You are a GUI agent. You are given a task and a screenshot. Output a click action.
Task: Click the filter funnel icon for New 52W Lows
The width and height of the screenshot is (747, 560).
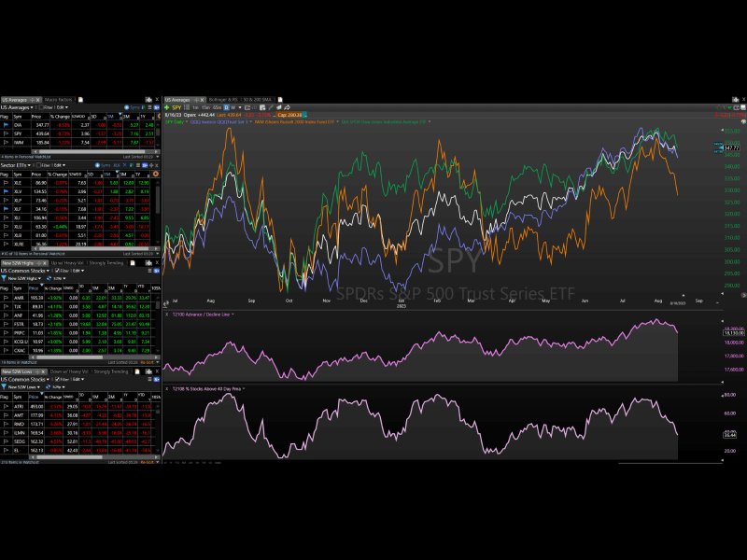(4, 386)
